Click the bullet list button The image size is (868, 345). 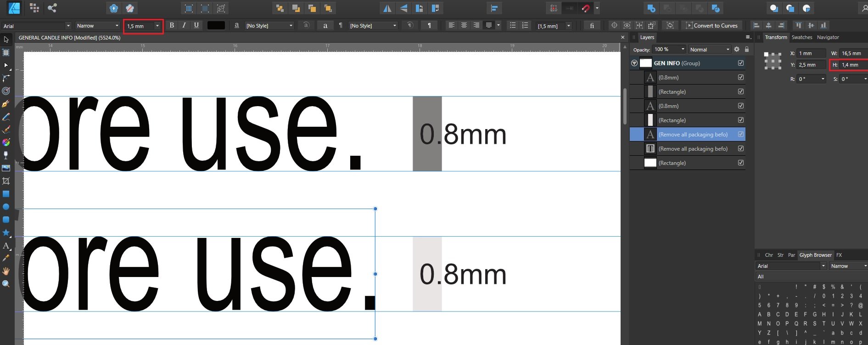[513, 25]
